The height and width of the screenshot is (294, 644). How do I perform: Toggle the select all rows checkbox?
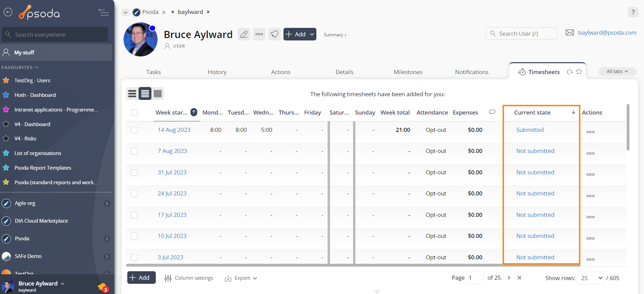(134, 113)
